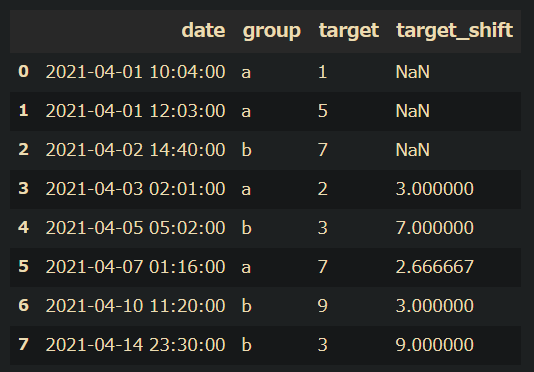Click the target column header
This screenshot has height=372, width=534.
348,32
